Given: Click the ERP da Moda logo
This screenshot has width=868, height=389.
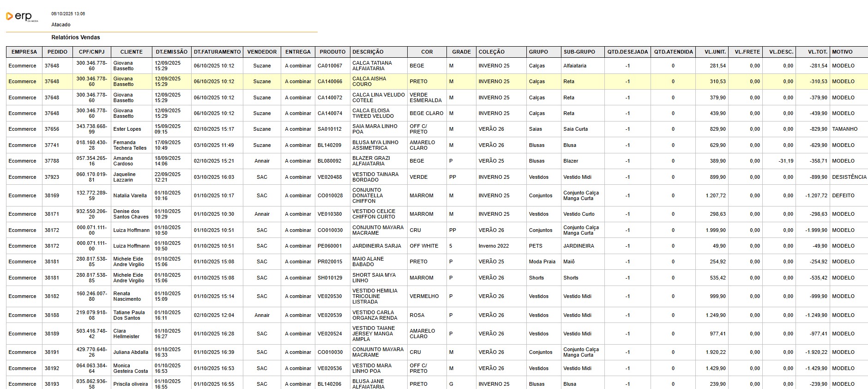Looking at the screenshot, I should [21, 17].
